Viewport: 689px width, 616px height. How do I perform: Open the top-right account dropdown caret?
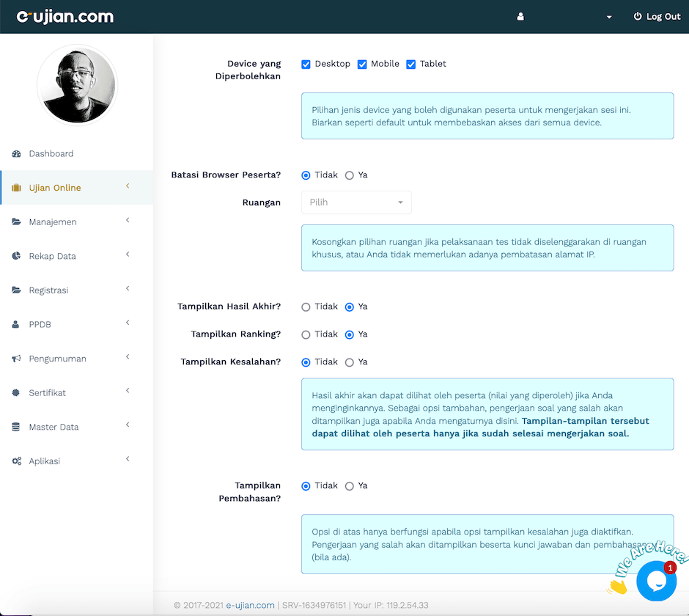tap(609, 16)
